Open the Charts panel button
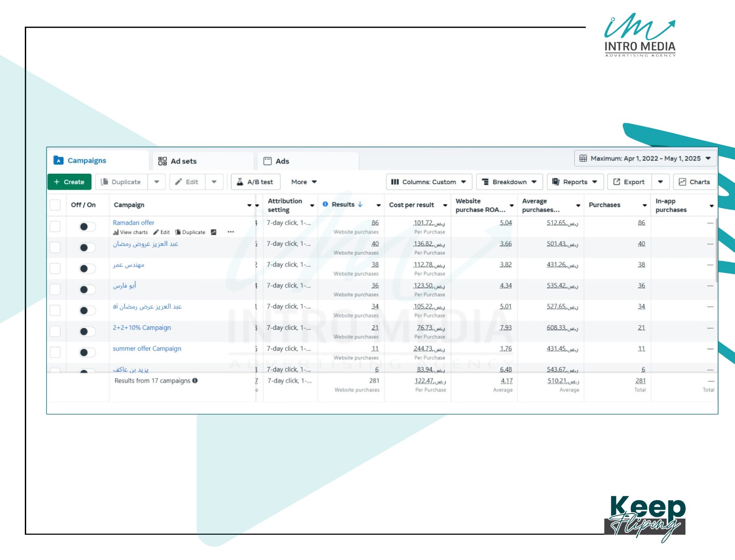Screen dimensions: 735x560 [694, 182]
